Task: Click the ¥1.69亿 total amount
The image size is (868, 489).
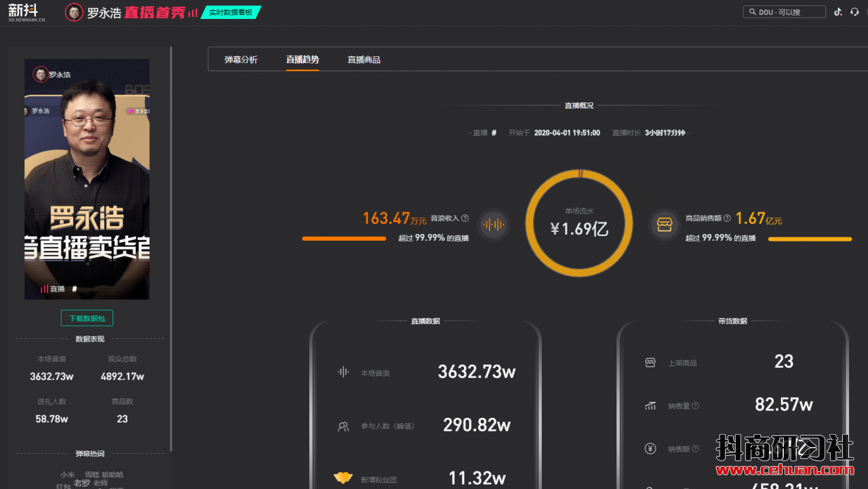Action: [x=579, y=229]
